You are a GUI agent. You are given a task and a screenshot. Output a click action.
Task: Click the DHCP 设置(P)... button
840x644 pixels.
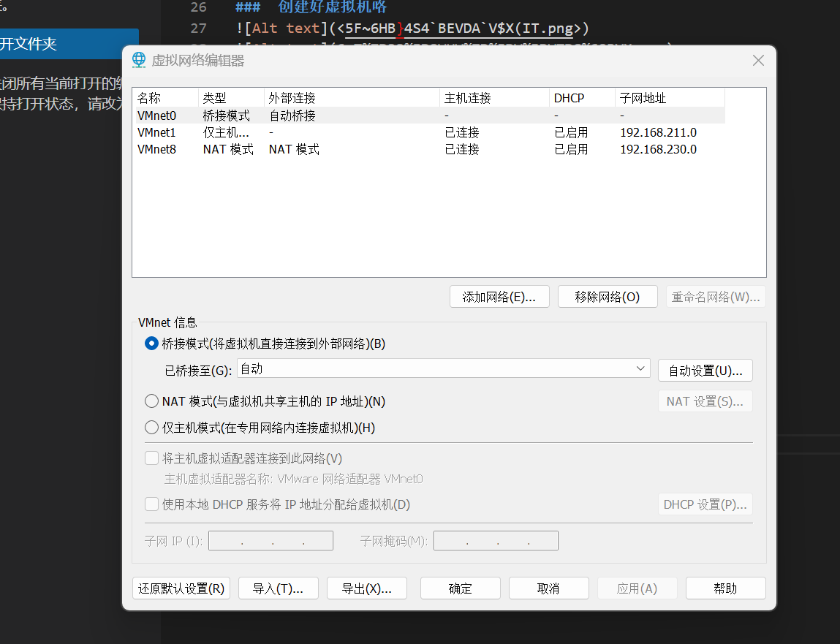[705, 504]
